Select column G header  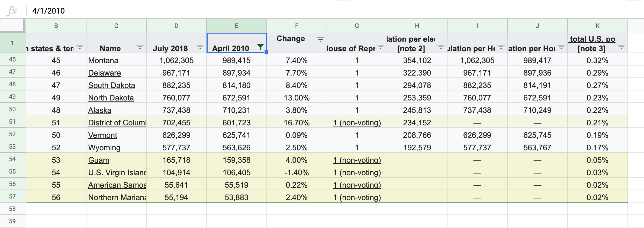[x=357, y=26]
